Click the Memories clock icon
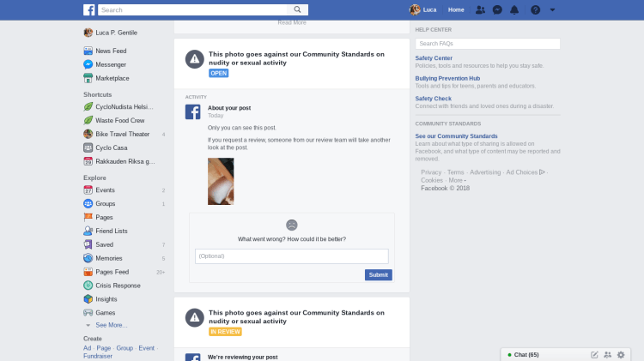 [x=88, y=258]
